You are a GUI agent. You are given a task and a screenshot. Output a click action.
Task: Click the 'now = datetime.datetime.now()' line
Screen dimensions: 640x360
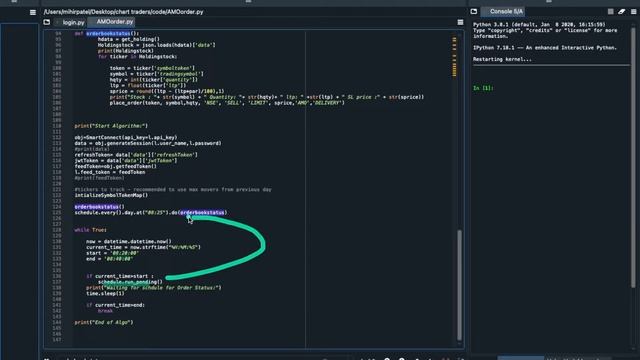(129, 241)
